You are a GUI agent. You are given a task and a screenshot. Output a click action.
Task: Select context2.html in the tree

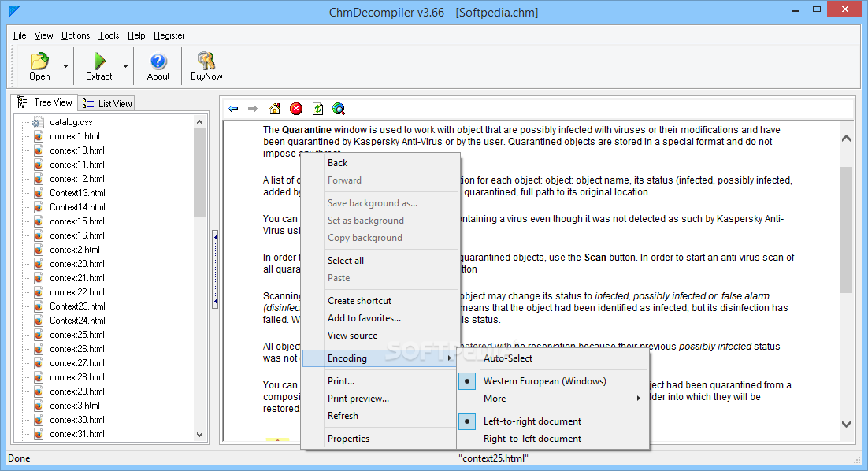coord(75,250)
